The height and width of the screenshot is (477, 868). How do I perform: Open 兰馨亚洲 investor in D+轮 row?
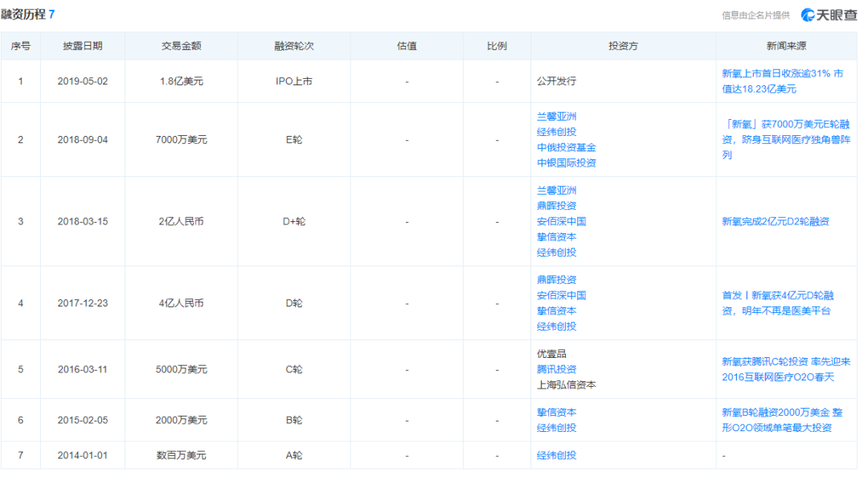pyautogui.click(x=556, y=190)
